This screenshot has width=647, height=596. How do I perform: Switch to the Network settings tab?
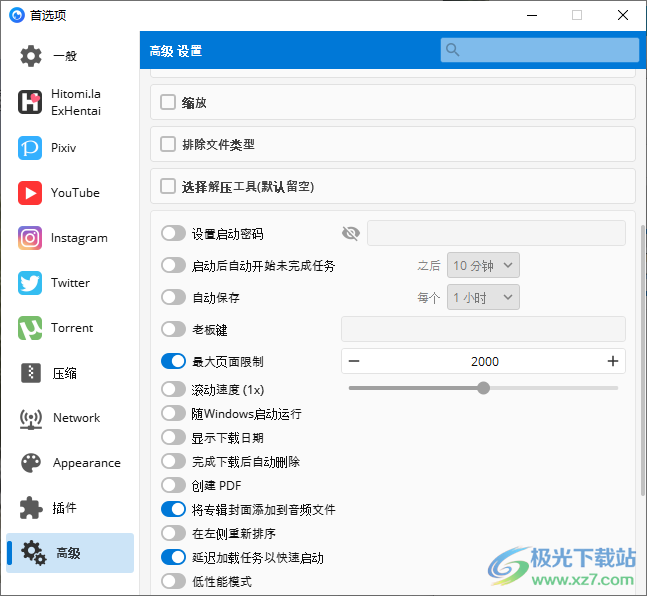click(x=76, y=418)
